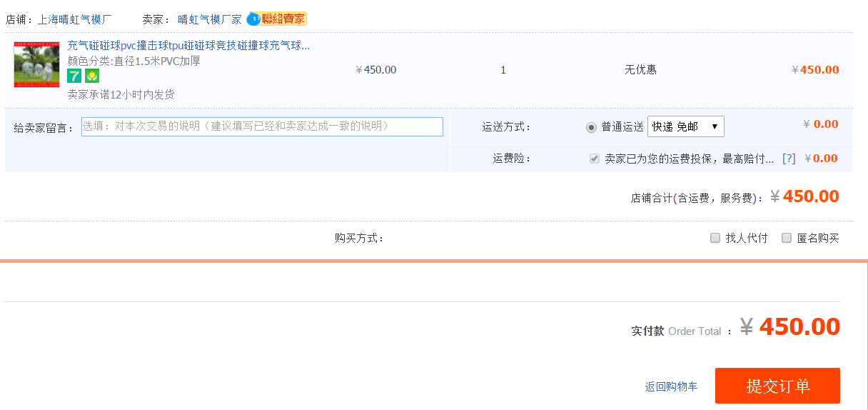Toggle the 运费险 shipping insurance checkbox
This screenshot has width=868, height=410.
coord(594,159)
